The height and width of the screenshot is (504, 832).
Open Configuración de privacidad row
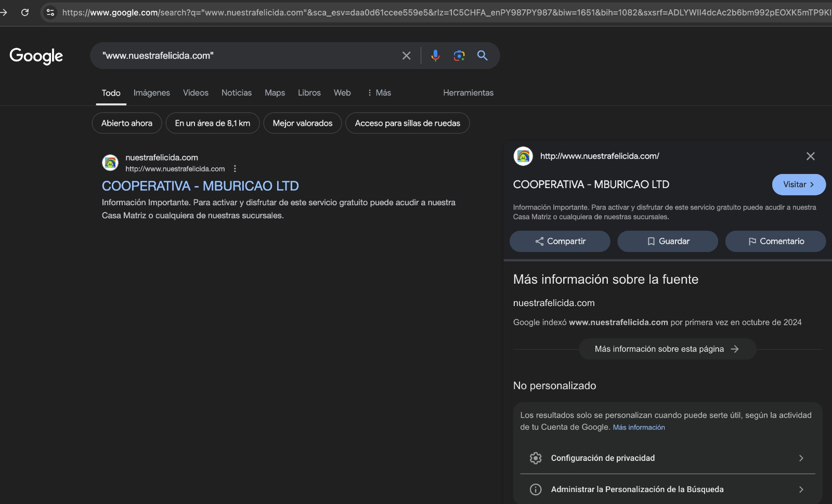(668, 458)
